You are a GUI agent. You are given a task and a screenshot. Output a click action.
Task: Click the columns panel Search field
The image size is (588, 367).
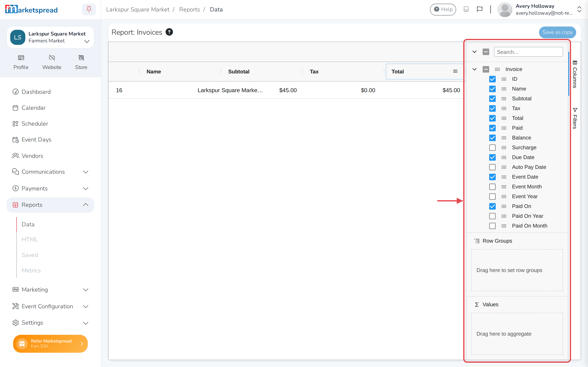pos(528,52)
